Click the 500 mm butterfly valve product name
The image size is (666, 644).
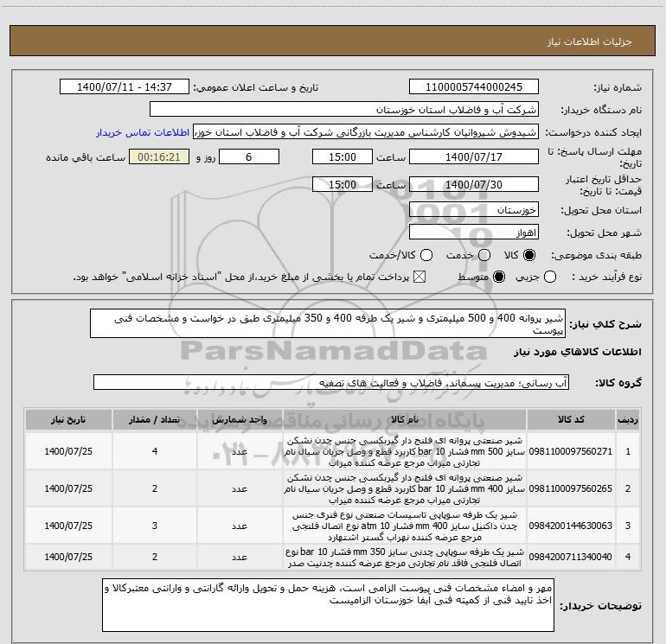405,451
